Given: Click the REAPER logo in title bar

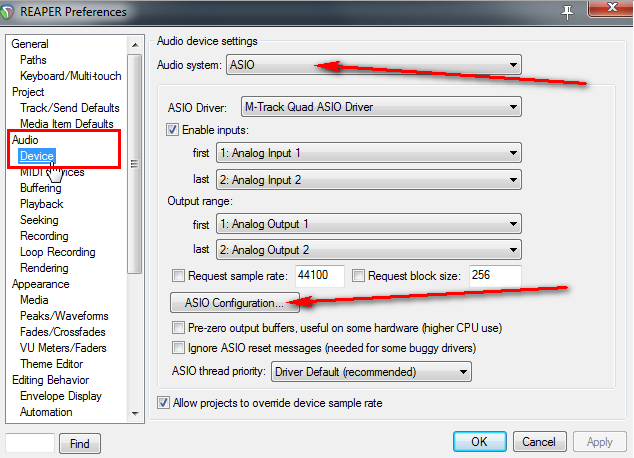Looking at the screenshot, I should point(7,12).
